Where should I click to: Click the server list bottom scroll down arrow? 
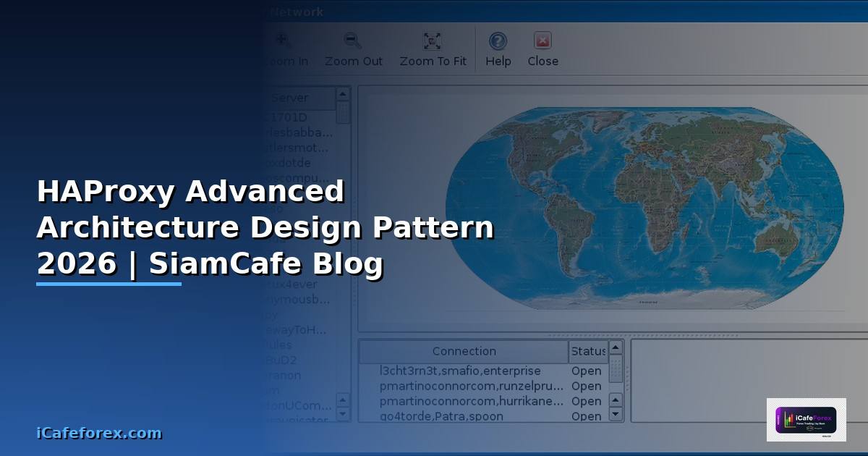343,415
